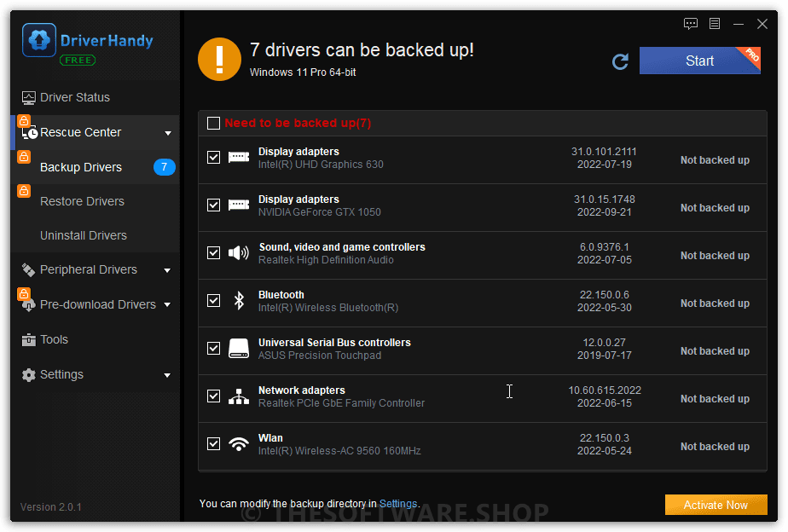This screenshot has height=532, width=788.
Task: Collapse the Rescue Center arrow
Action: [x=168, y=133]
